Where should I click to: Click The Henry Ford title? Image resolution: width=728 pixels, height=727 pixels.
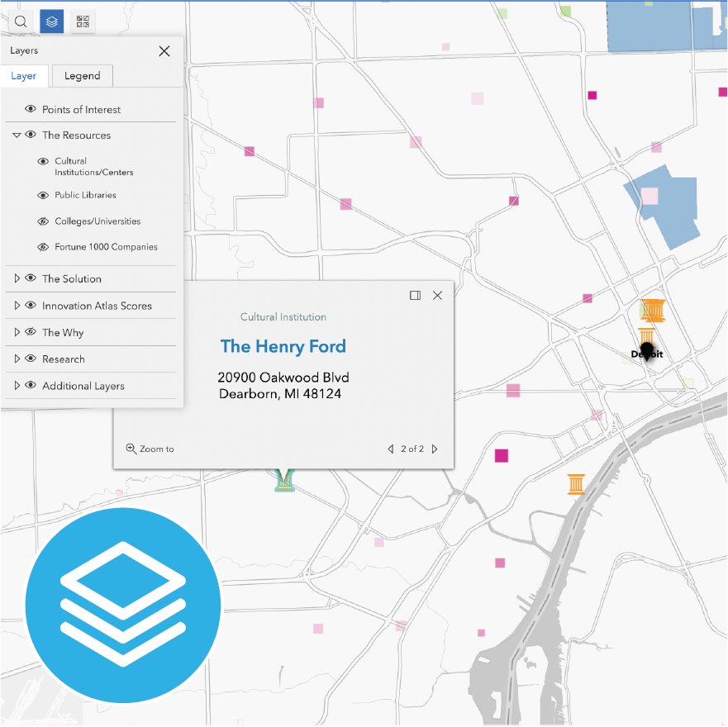click(x=283, y=346)
